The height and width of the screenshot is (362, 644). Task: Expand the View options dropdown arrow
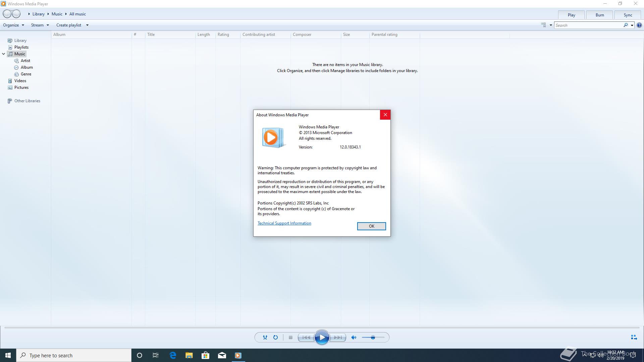(x=551, y=25)
